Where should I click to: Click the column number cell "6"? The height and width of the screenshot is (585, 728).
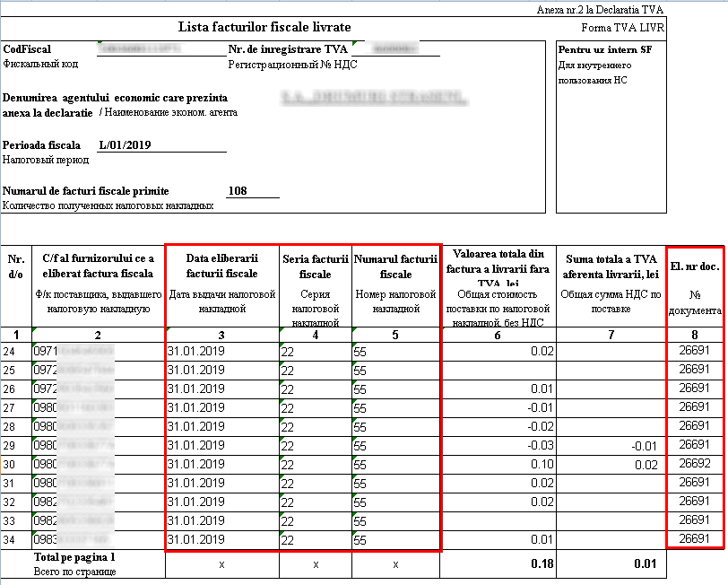tap(498, 335)
